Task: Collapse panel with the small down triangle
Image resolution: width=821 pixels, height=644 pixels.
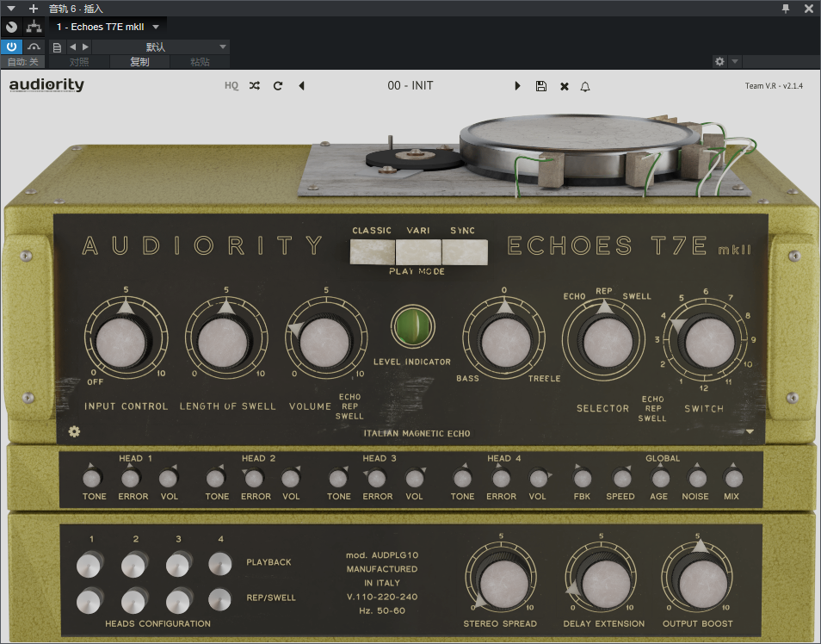Action: 750,432
